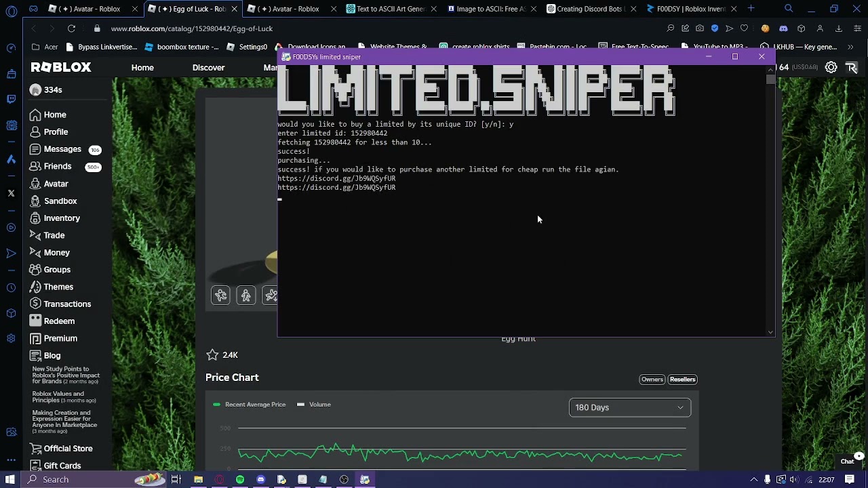Open Discover in Roblox top navigation
868x488 pixels.
[208, 68]
